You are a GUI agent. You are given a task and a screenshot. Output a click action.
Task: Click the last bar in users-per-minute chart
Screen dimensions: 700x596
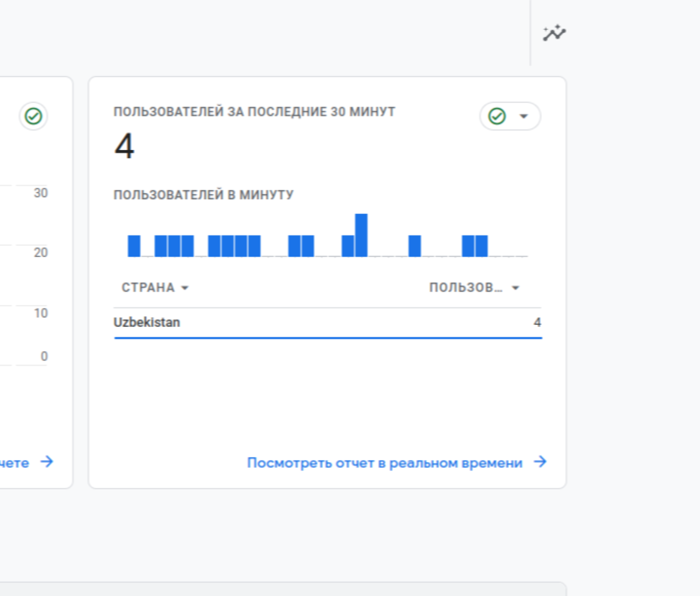482,246
